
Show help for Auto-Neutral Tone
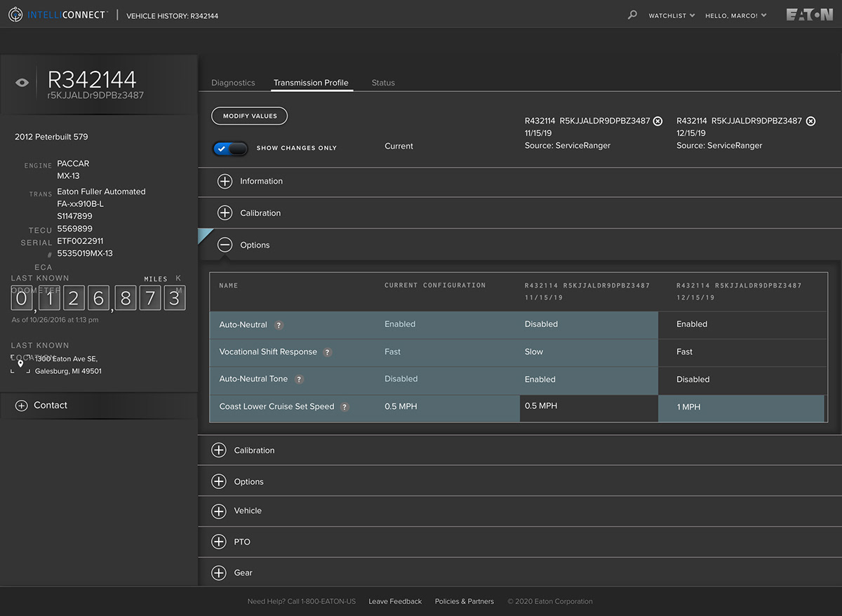pyautogui.click(x=299, y=380)
